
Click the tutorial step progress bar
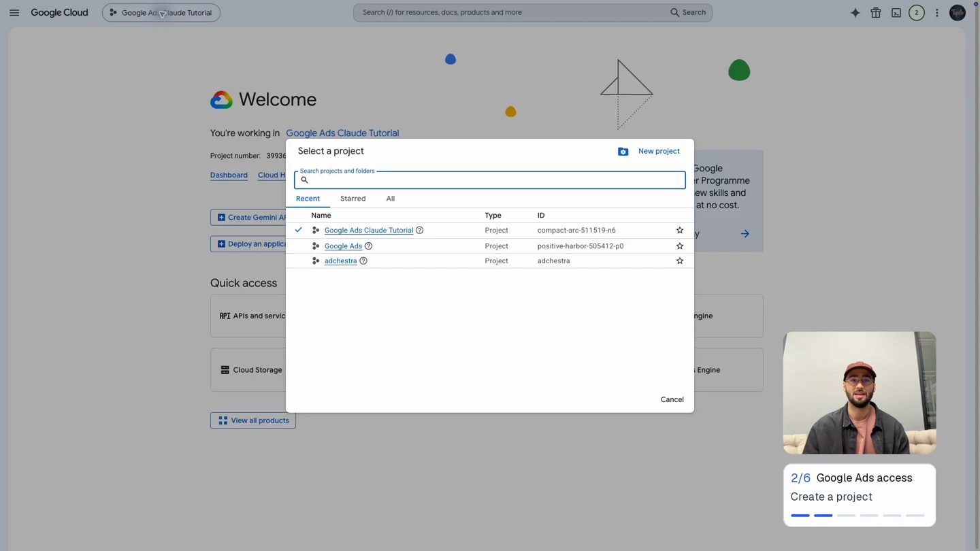(857, 515)
